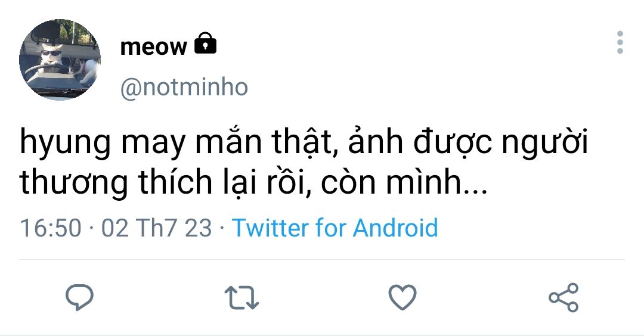Click the date "02 Th7 23"

tap(156, 228)
